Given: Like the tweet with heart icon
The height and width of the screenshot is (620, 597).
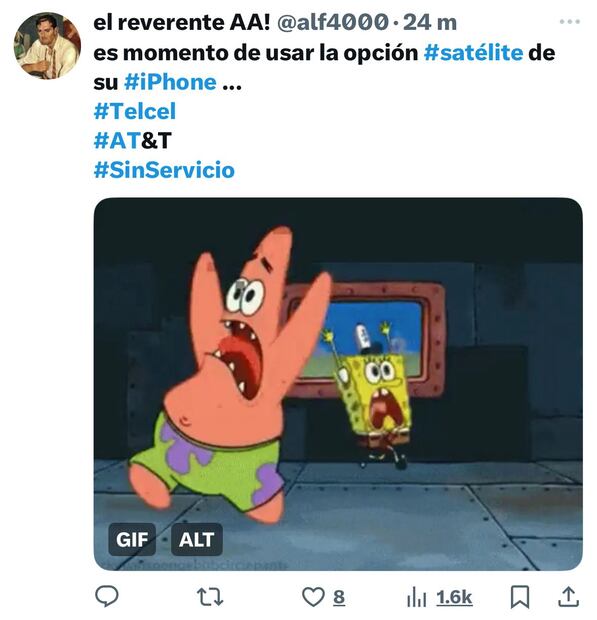Looking at the screenshot, I should click(x=313, y=597).
